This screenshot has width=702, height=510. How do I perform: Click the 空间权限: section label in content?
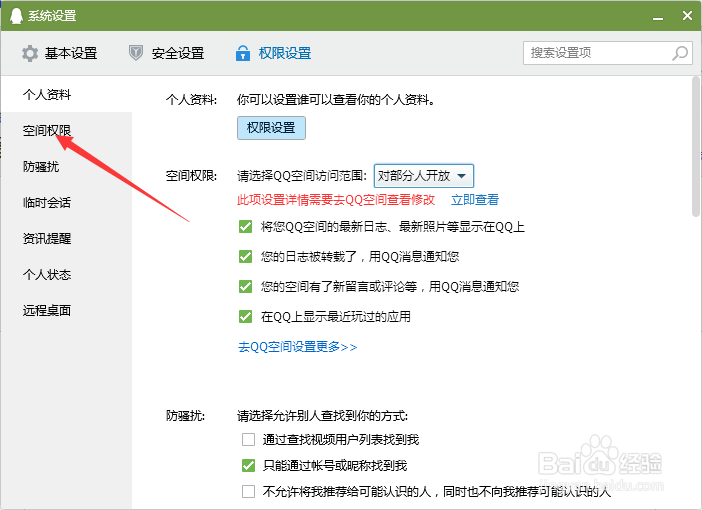pyautogui.click(x=191, y=176)
